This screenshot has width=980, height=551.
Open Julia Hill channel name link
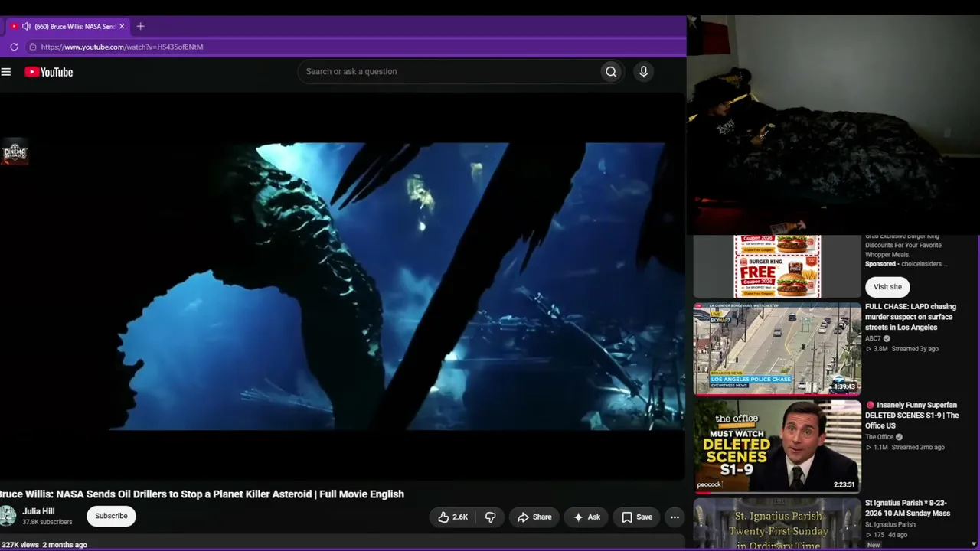click(38, 511)
